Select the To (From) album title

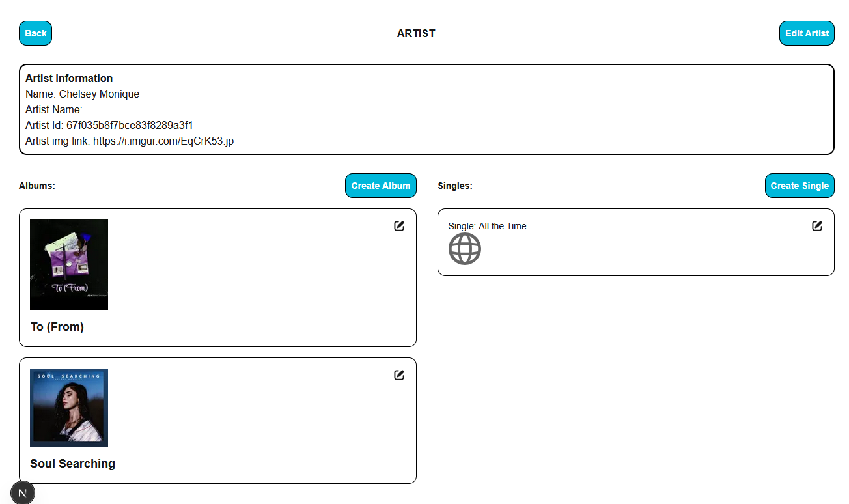[57, 327]
